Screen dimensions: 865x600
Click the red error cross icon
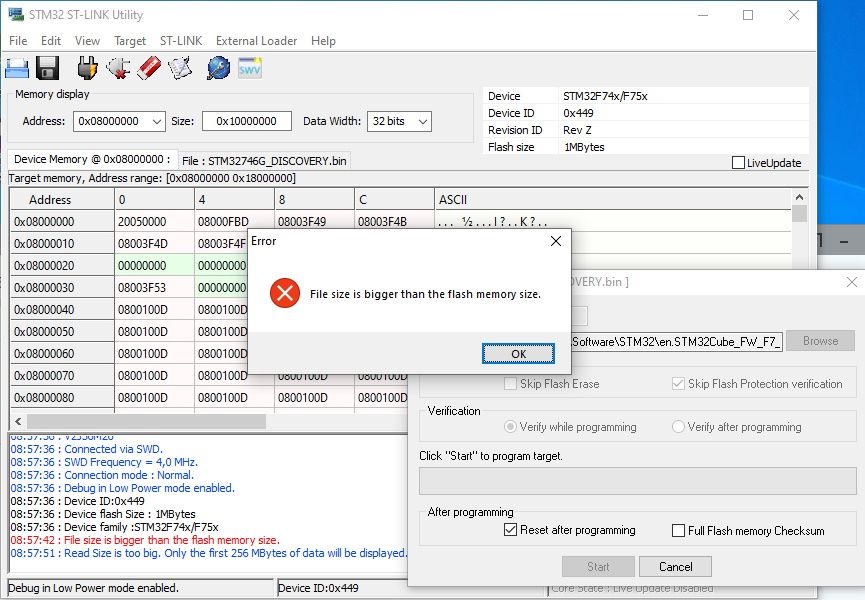[x=285, y=293]
